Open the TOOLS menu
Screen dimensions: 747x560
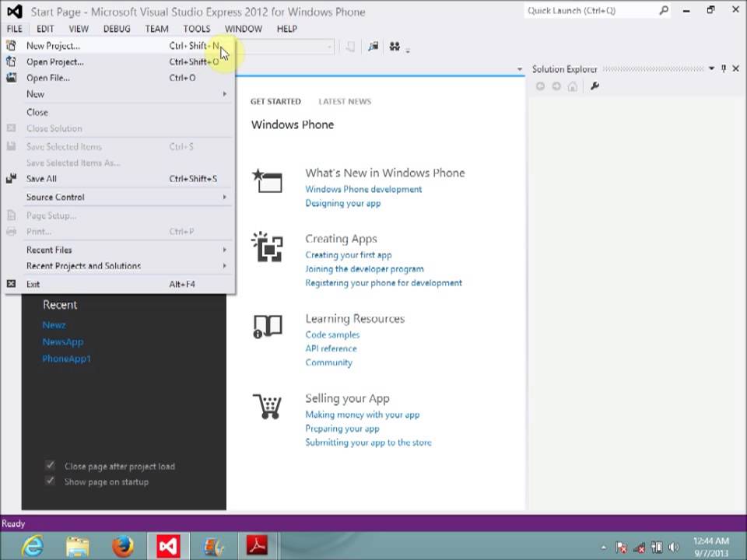[197, 29]
